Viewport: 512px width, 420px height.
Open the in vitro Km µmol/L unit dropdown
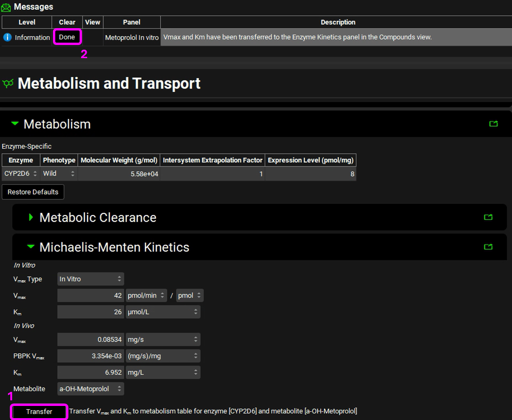pos(163,312)
